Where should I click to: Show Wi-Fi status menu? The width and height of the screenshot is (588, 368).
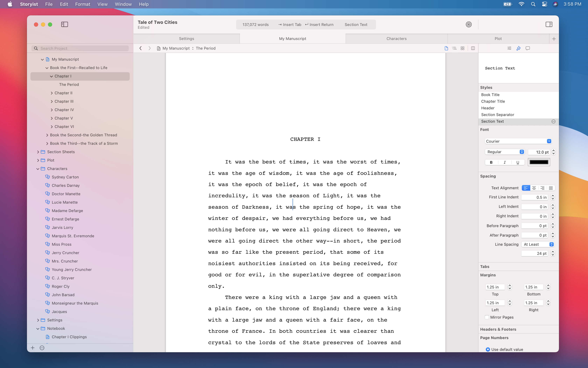tap(521, 4)
